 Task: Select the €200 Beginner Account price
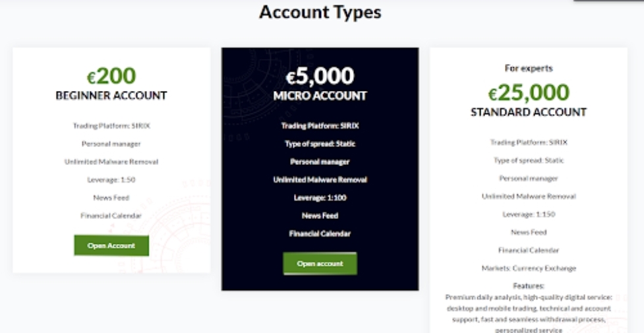(111, 76)
